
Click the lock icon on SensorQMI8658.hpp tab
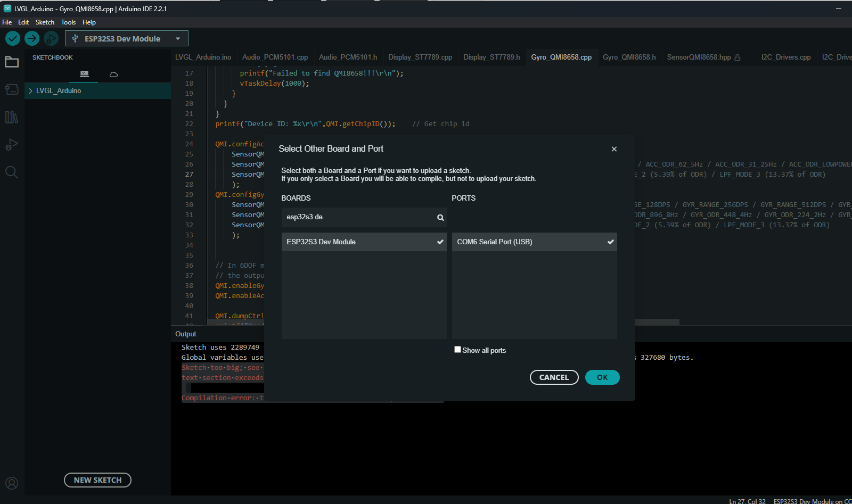(x=738, y=57)
